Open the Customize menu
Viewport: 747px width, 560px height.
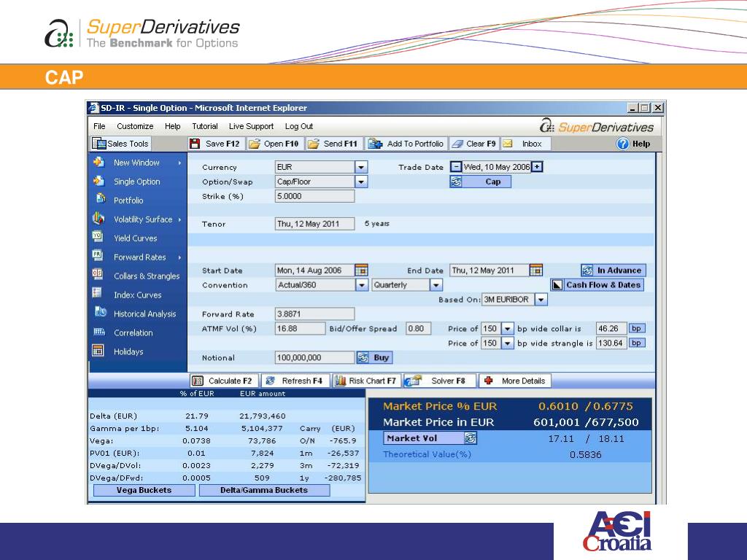pos(135,126)
